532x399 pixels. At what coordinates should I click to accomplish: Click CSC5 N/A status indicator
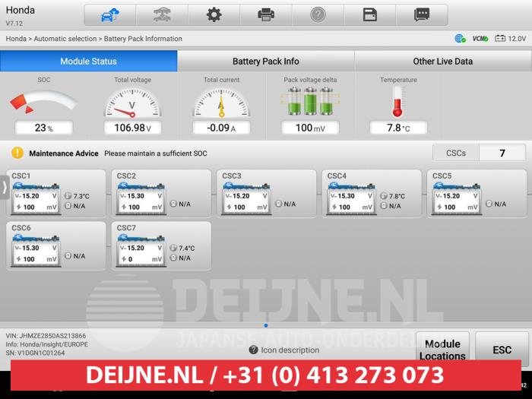[x=496, y=204]
